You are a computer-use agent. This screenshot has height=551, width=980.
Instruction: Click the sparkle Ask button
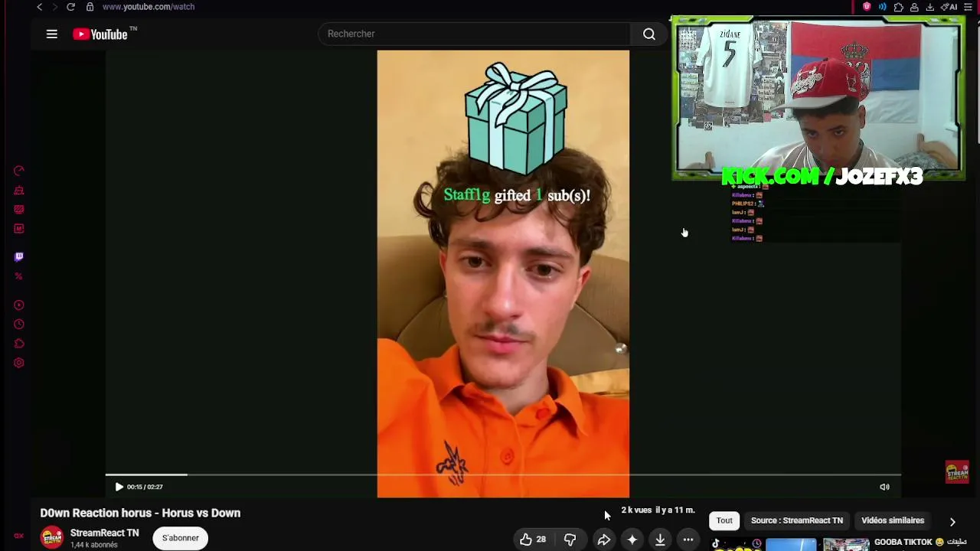632,540
